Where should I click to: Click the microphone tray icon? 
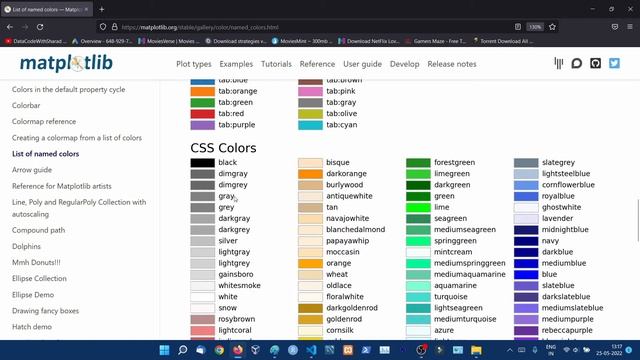[535, 350]
